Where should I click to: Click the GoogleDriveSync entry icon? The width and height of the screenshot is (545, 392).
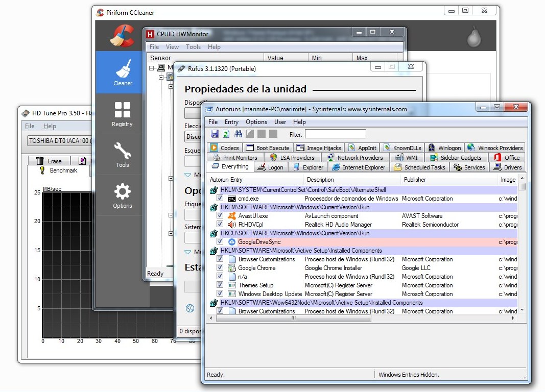tap(232, 241)
